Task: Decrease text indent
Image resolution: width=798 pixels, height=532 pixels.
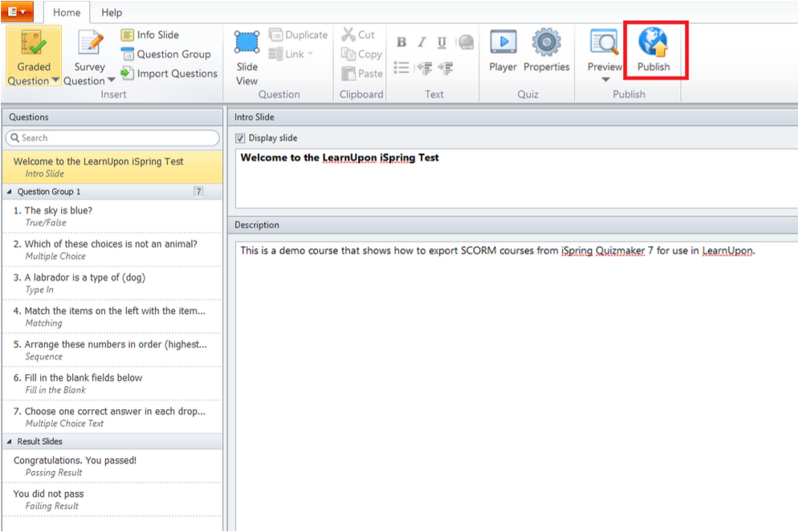Action: (425, 67)
